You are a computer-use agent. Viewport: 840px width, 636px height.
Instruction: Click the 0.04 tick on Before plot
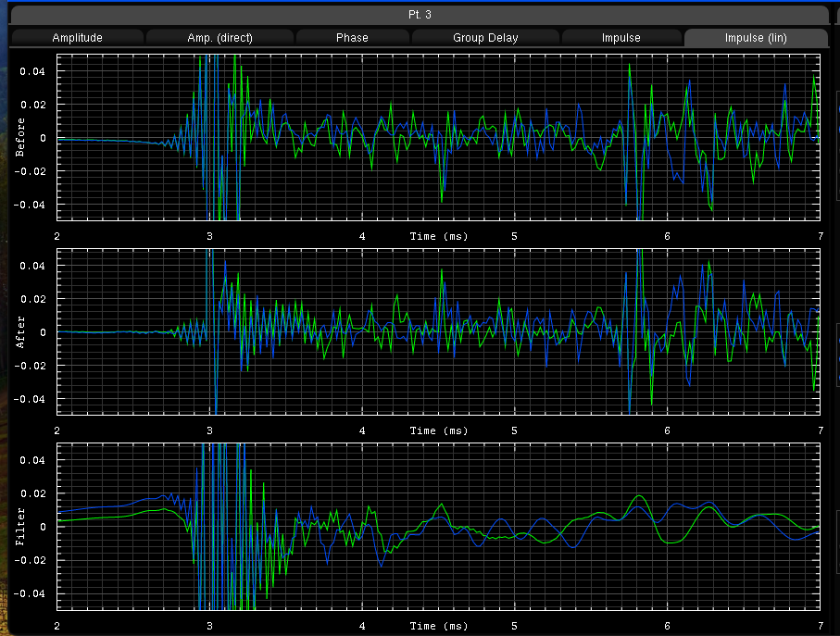[x=34, y=71]
